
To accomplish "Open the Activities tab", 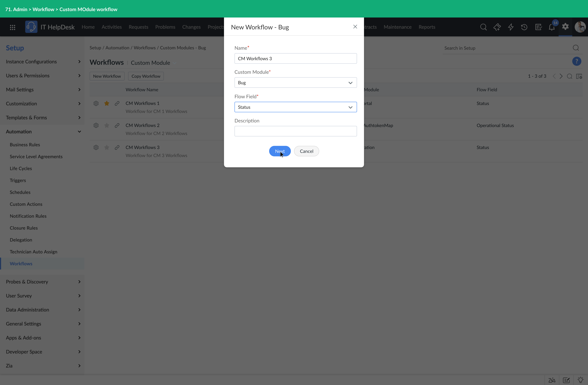I will point(112,27).
